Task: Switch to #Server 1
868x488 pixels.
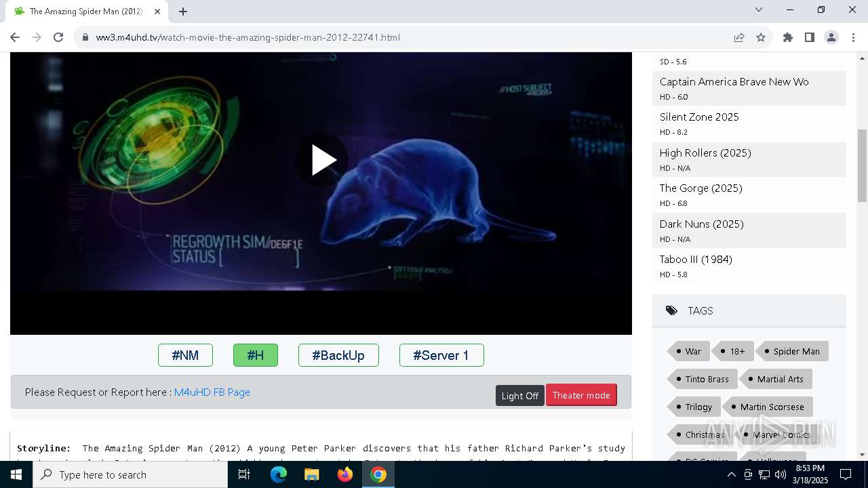Action: click(x=441, y=355)
